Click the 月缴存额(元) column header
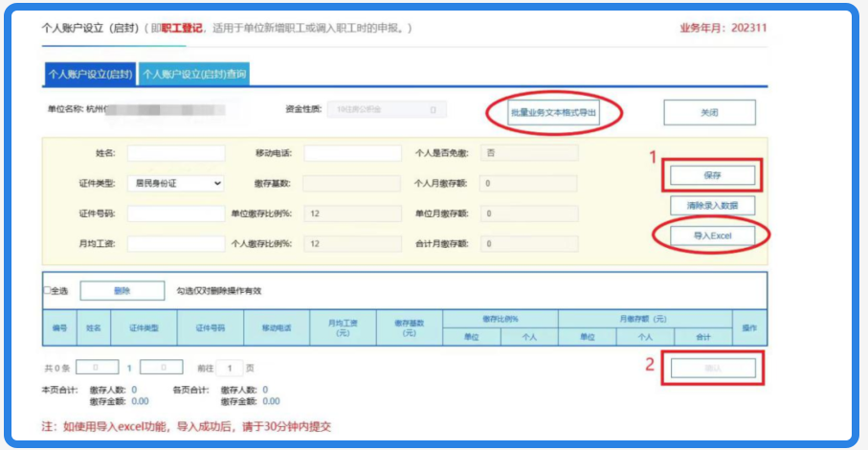 [x=645, y=319]
